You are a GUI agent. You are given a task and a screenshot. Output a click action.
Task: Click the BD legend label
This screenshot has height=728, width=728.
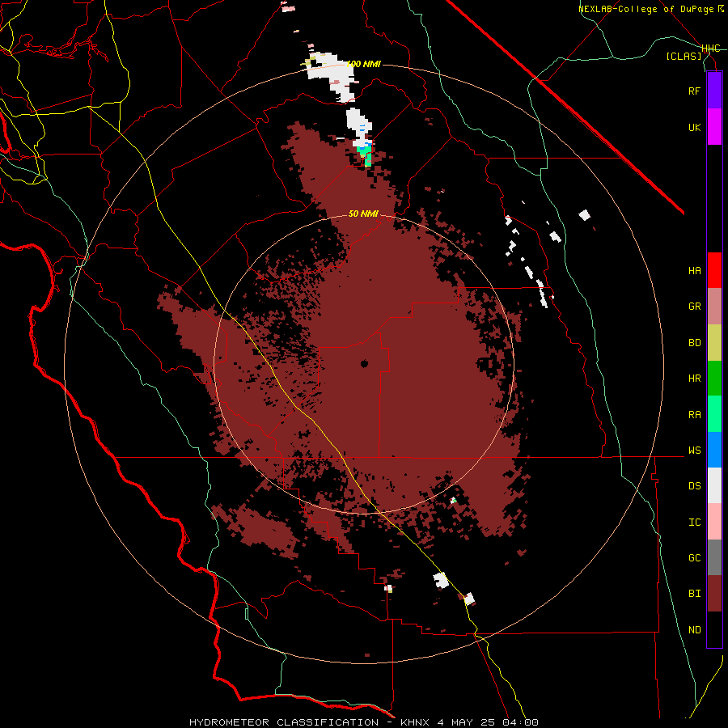click(x=695, y=343)
